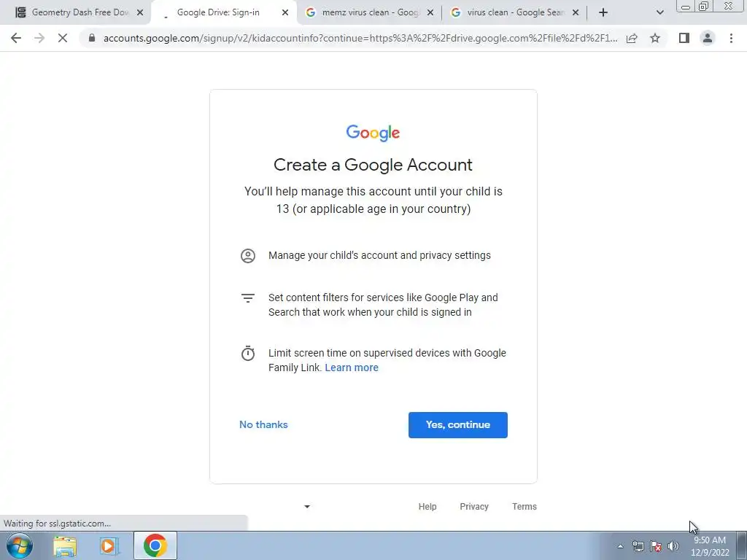Click the lock icon in address bar

(x=92, y=38)
